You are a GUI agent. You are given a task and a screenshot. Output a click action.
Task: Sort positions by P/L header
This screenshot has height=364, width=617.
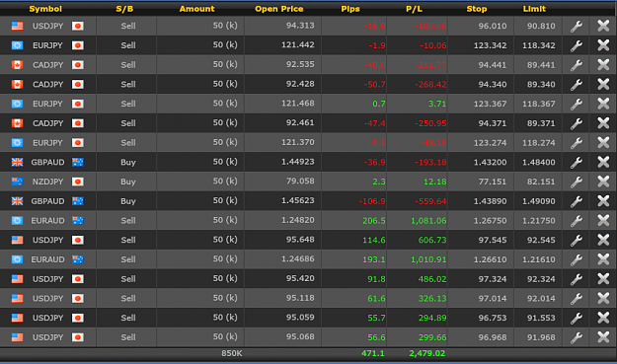(414, 9)
